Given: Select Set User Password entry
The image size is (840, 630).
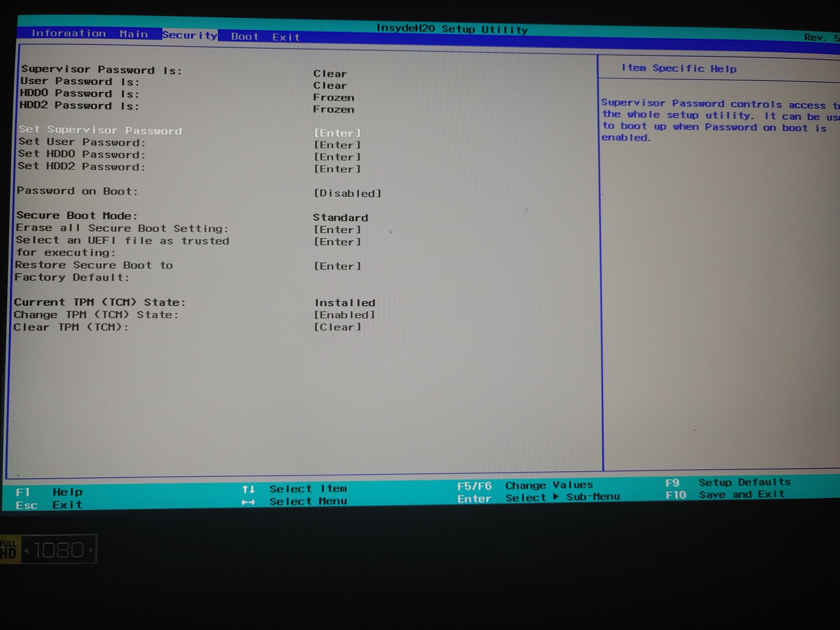Looking at the screenshot, I should tap(82, 142).
